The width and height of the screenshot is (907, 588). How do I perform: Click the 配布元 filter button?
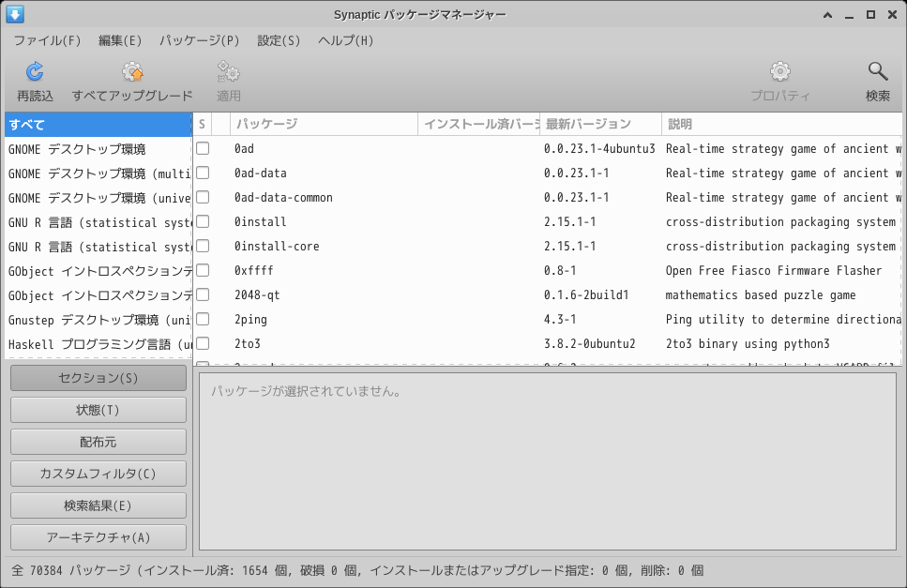pyautogui.click(x=98, y=442)
